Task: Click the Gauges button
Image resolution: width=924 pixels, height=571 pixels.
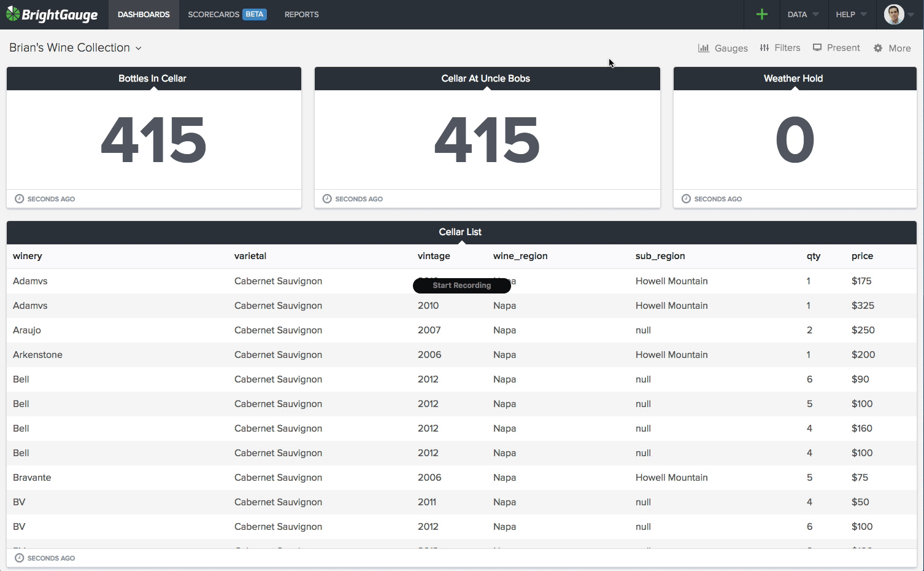Action: point(723,48)
